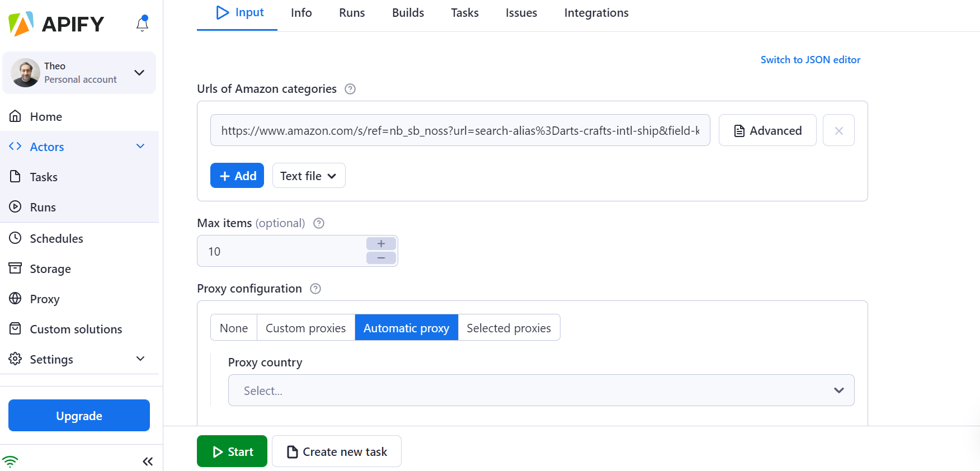
Task: Open Settings in sidebar
Action: [x=79, y=359]
